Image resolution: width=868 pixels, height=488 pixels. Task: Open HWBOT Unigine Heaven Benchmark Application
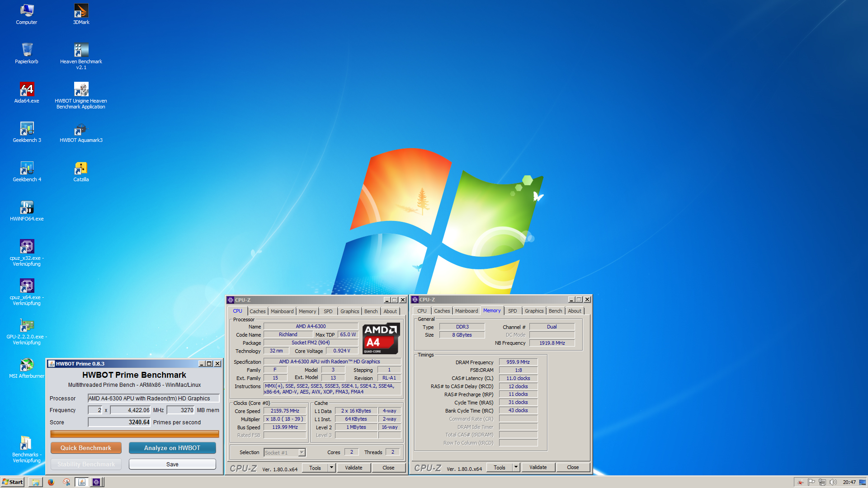[81, 95]
